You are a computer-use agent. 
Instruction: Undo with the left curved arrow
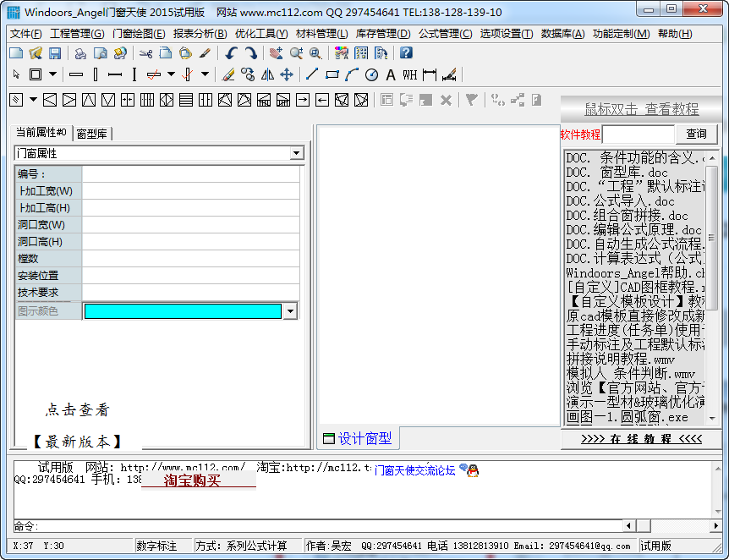tap(231, 53)
